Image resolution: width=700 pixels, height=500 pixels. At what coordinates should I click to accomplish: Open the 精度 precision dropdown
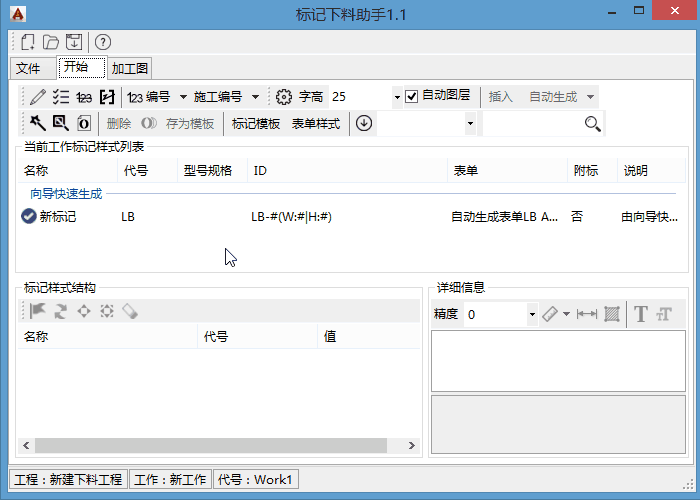[532, 314]
